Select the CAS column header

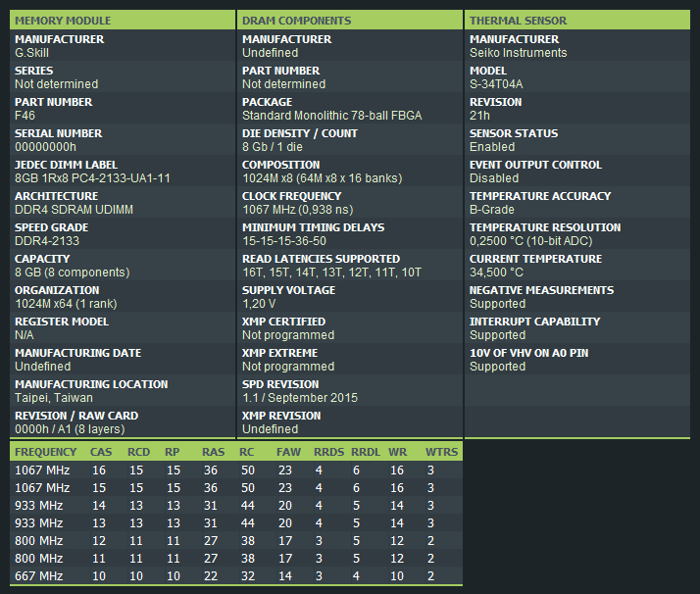point(101,452)
